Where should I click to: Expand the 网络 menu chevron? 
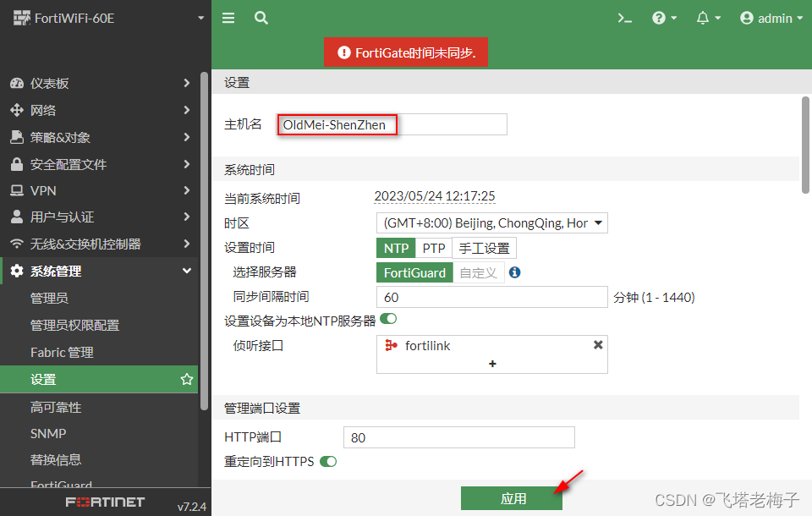[186, 110]
